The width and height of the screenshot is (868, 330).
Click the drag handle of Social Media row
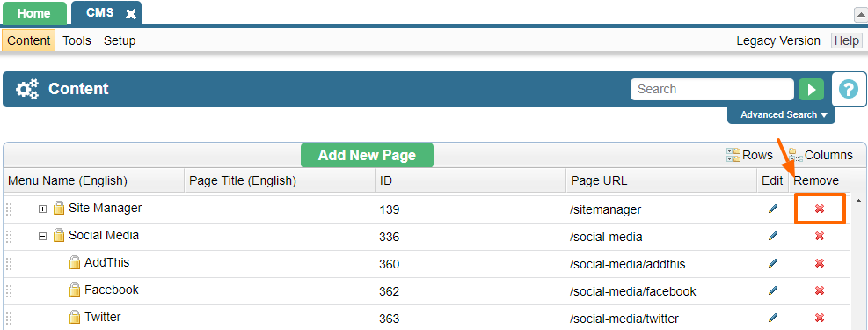click(x=8, y=237)
